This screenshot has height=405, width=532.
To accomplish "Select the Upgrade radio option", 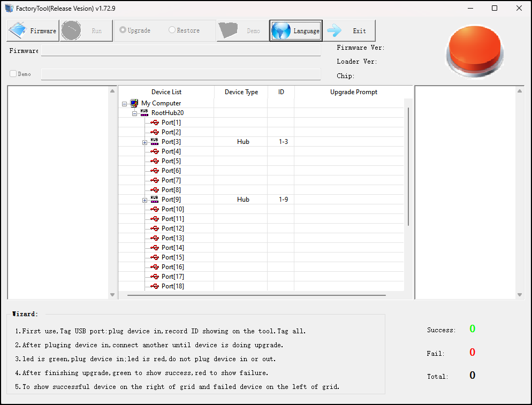I will pos(135,30).
